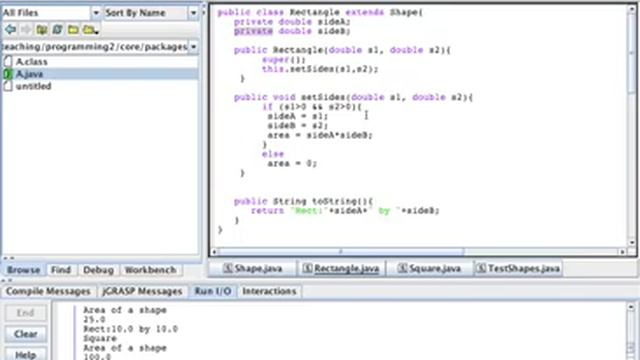This screenshot has width=640, height=360.
Task: Click the 'public void setSides' method header
Action: tap(353, 97)
